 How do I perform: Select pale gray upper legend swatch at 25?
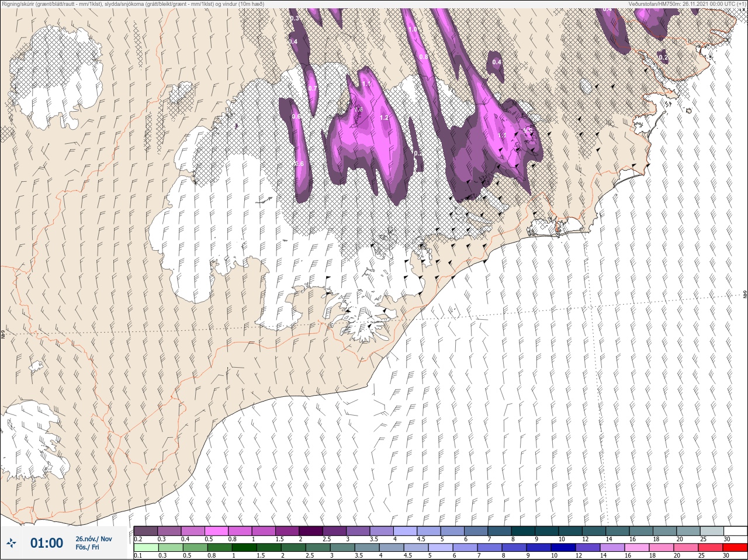pyautogui.click(x=712, y=531)
